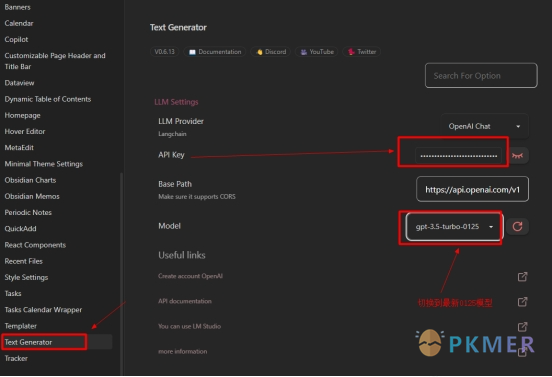Open Create account OpenAI external link icon

click(x=522, y=277)
